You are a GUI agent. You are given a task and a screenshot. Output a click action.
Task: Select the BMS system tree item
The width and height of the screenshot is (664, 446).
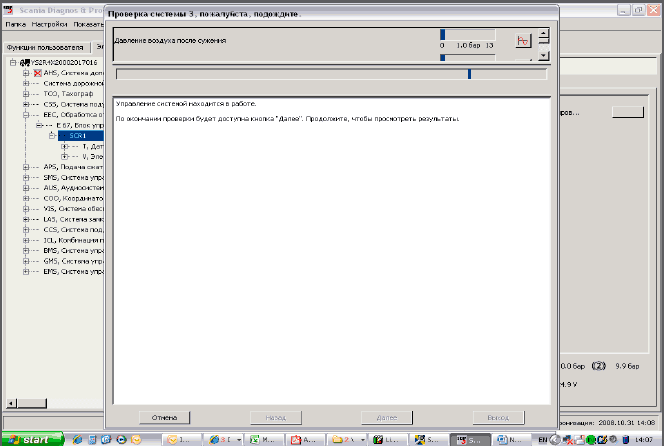pyautogui.click(x=70, y=250)
